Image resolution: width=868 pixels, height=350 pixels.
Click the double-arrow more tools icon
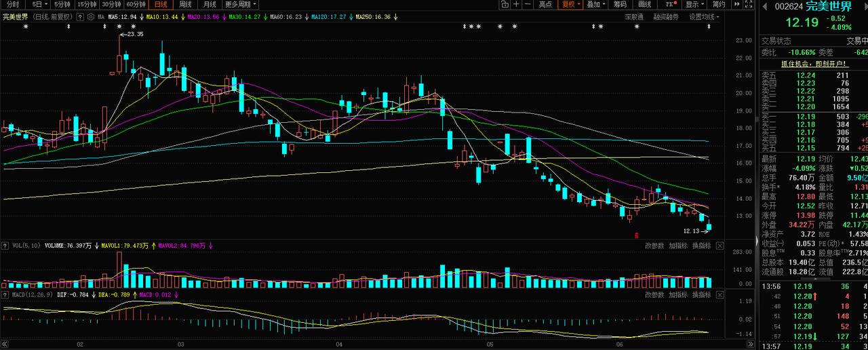pyautogui.click(x=736, y=4)
